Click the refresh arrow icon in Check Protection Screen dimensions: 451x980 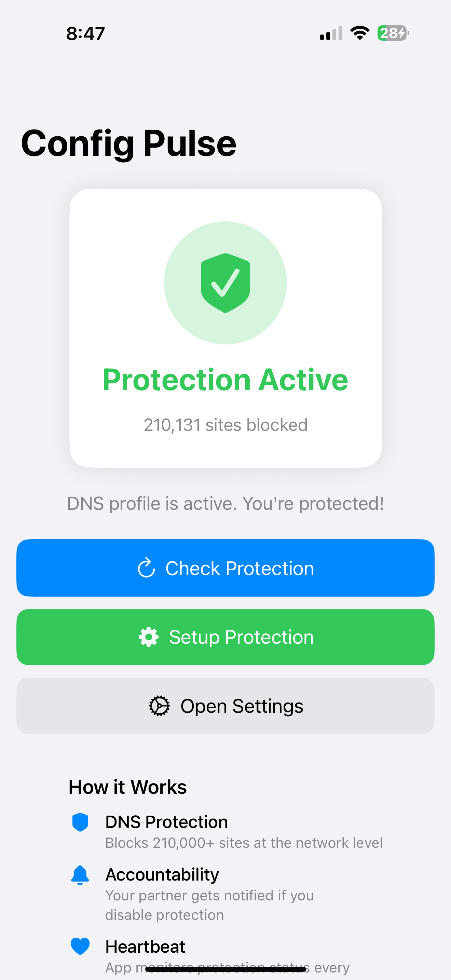(x=146, y=568)
